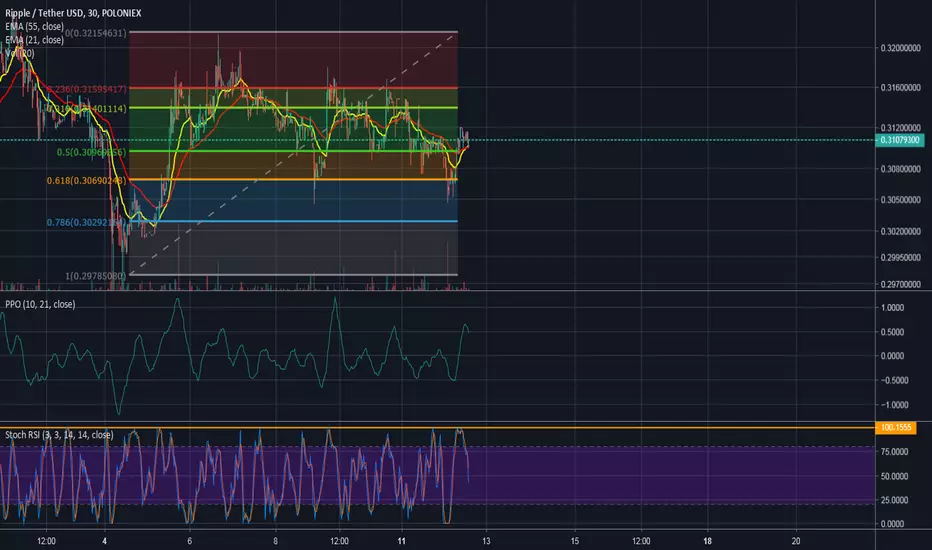The image size is (932, 550).
Task: Select the EMA (21, close) indicator label
Action: 34,40
